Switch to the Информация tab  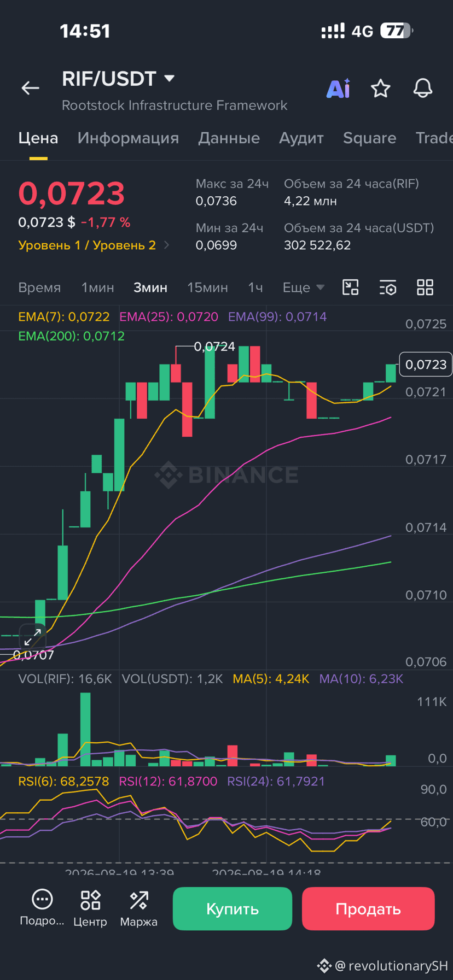click(128, 138)
